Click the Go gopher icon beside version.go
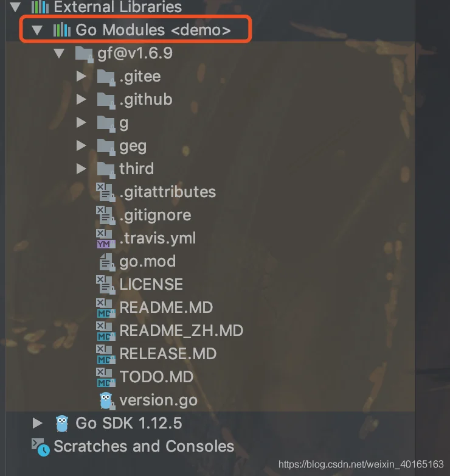The height and width of the screenshot is (476, 450). (106, 401)
